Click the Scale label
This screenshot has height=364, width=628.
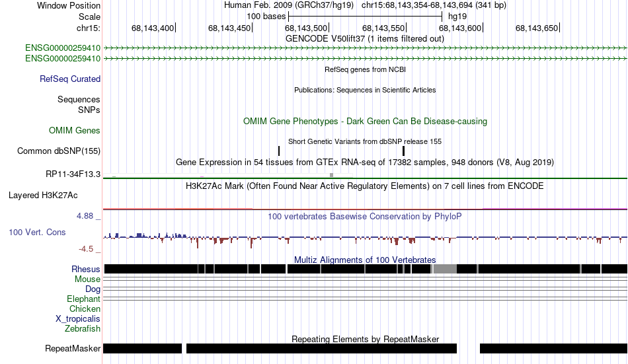coord(89,17)
